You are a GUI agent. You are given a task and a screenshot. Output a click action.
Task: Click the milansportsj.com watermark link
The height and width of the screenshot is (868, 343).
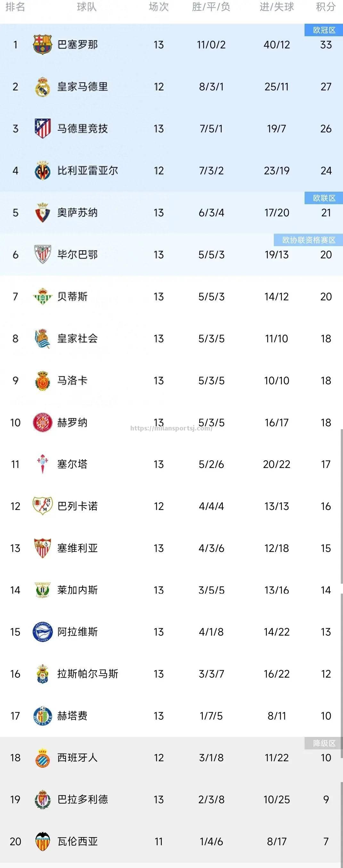pyautogui.click(x=171, y=428)
